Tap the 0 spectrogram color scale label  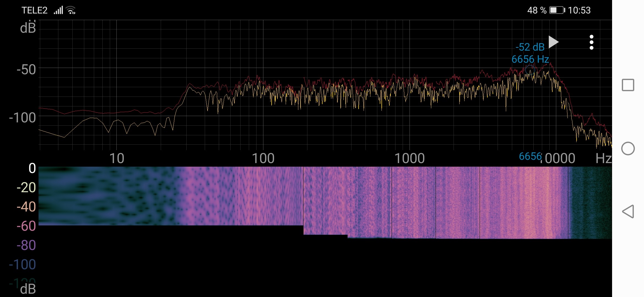32,168
